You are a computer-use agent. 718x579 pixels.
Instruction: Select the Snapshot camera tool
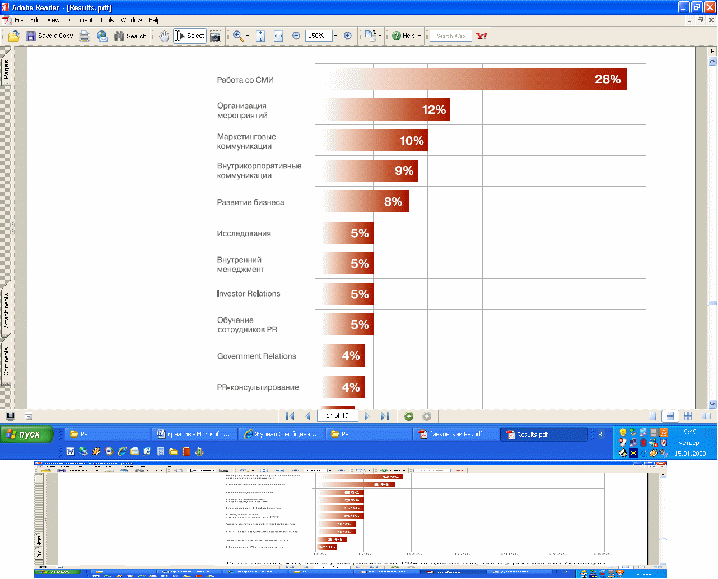click(215, 36)
